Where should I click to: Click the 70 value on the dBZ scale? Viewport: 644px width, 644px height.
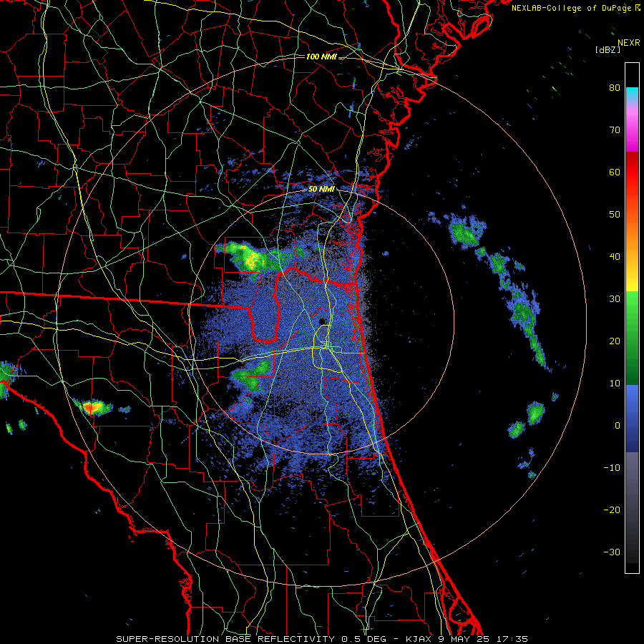click(615, 130)
